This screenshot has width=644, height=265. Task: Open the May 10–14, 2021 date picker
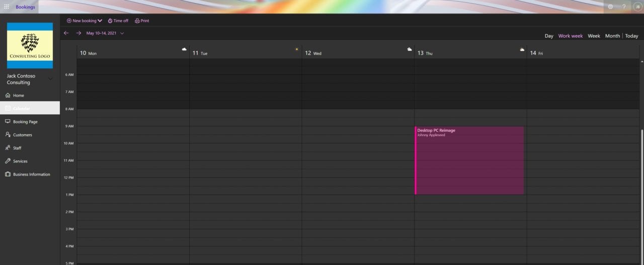(x=105, y=33)
